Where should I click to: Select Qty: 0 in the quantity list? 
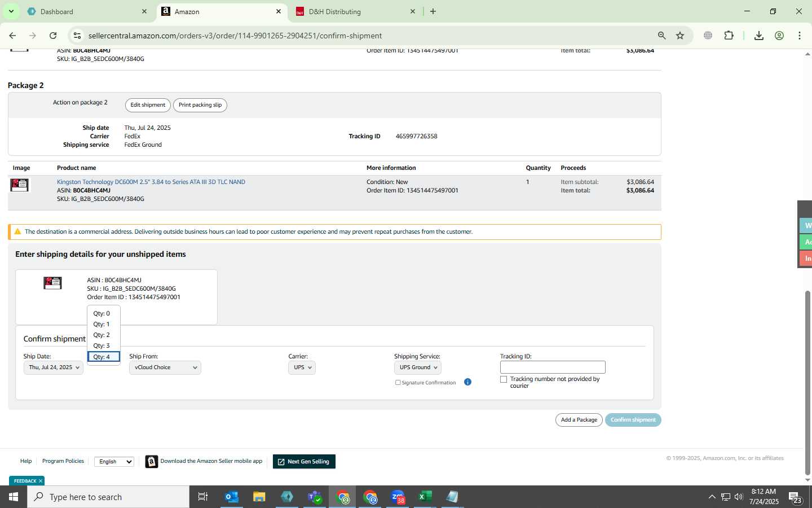tap(103, 313)
